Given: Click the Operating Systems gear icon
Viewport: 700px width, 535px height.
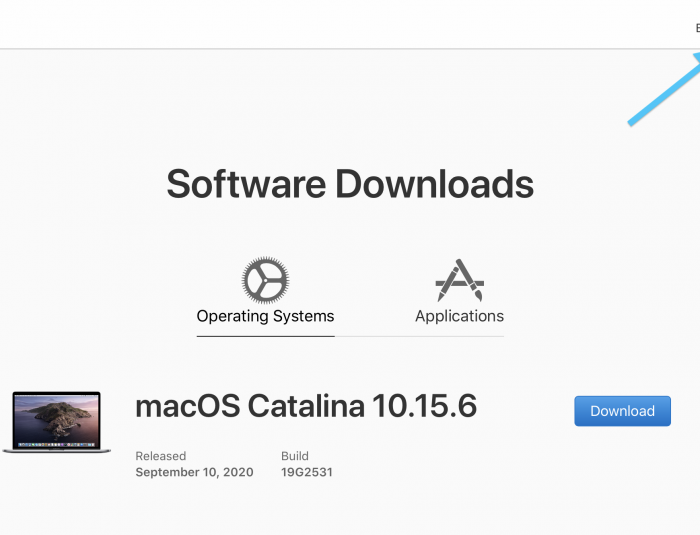Looking at the screenshot, I should coord(265,280).
